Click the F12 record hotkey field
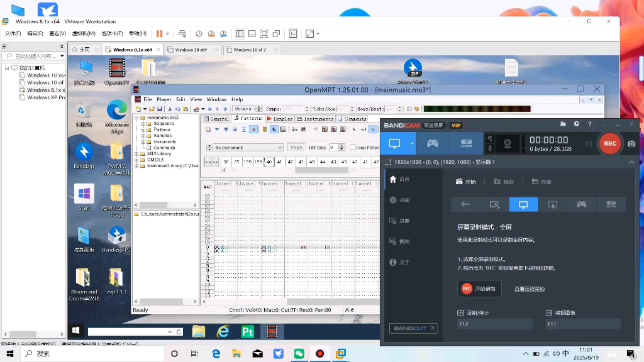 [x=495, y=324]
